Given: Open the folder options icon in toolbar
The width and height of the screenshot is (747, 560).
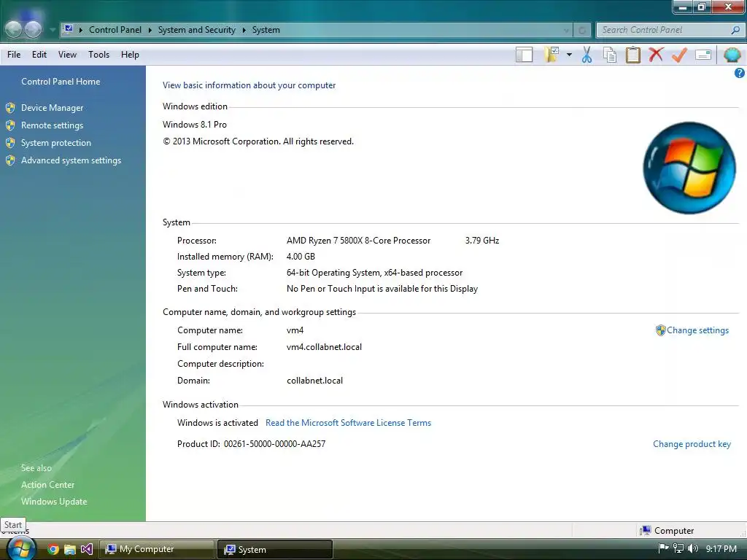Looking at the screenshot, I should pos(551,55).
